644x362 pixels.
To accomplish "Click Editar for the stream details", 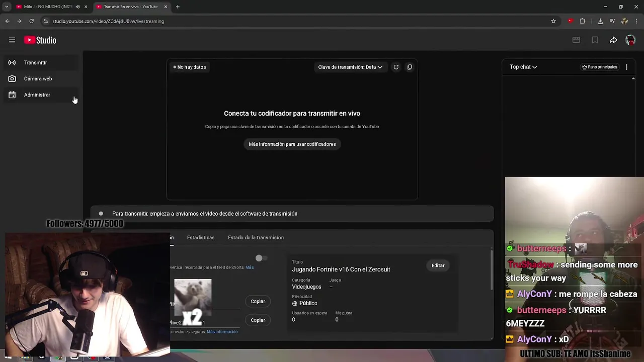I will tap(438, 265).
